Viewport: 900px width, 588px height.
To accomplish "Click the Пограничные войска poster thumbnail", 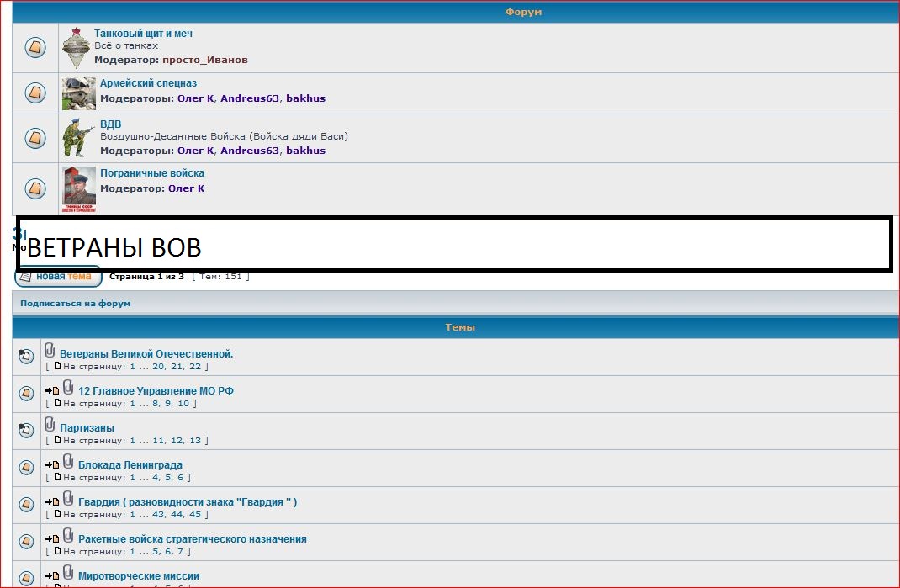I will [x=79, y=189].
